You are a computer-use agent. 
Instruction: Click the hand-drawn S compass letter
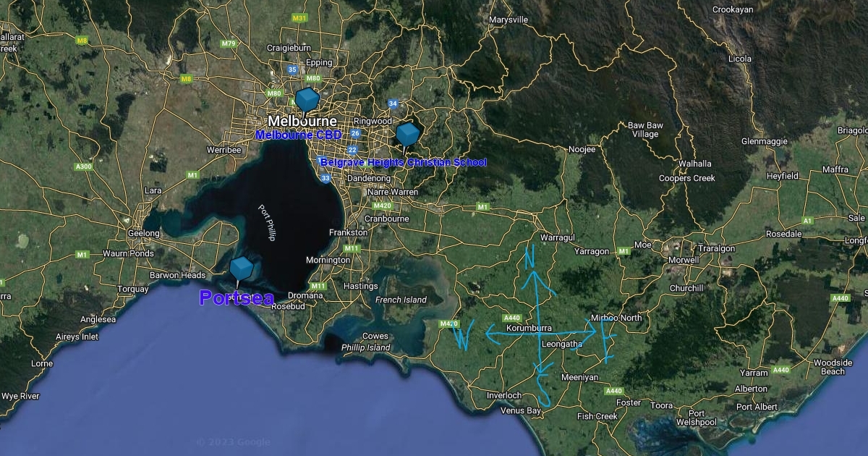(x=542, y=392)
